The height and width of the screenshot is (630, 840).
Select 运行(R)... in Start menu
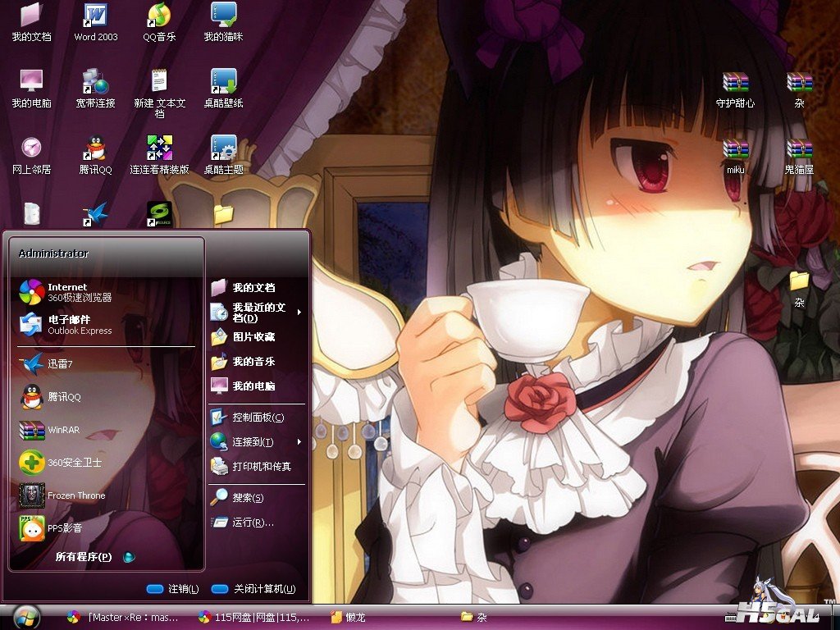[x=252, y=523]
